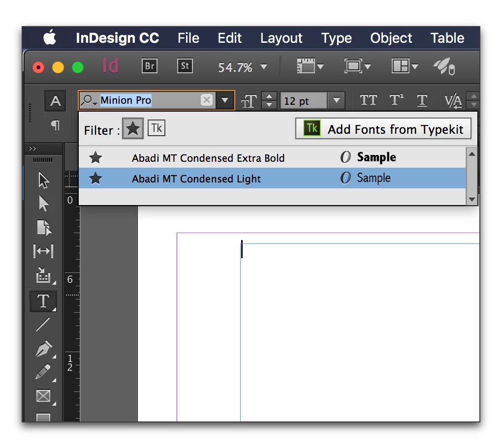Open the Object menu
The image size is (502, 448).
[391, 38]
